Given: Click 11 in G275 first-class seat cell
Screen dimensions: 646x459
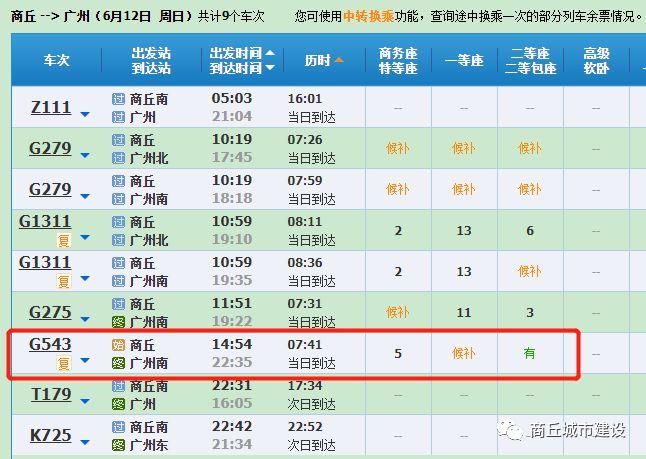Looking at the screenshot, I should pos(464,313).
